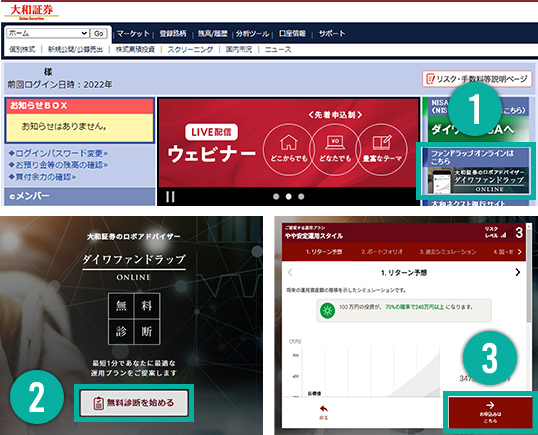This screenshot has width=538, height=435.
Task: Open the 口座情報 menu
Action: [292, 34]
